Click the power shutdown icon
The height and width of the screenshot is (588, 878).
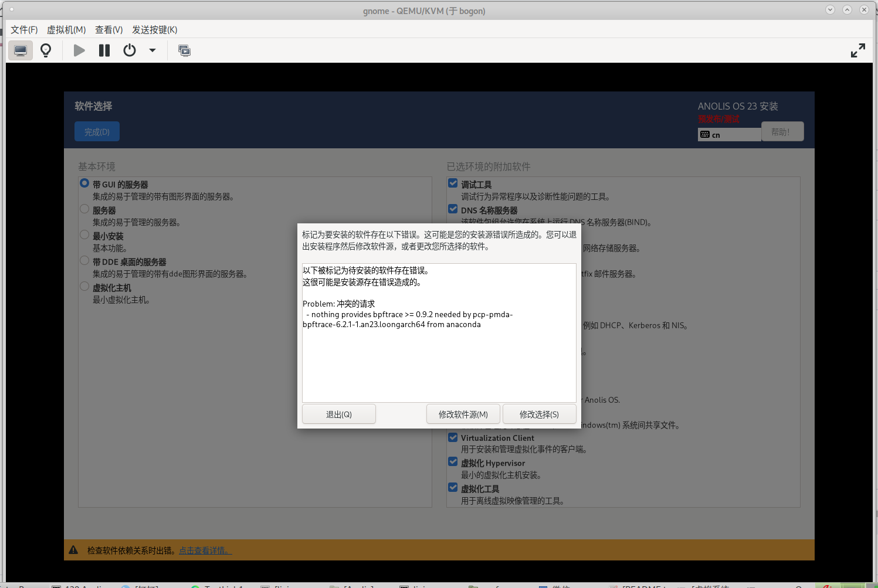(130, 50)
